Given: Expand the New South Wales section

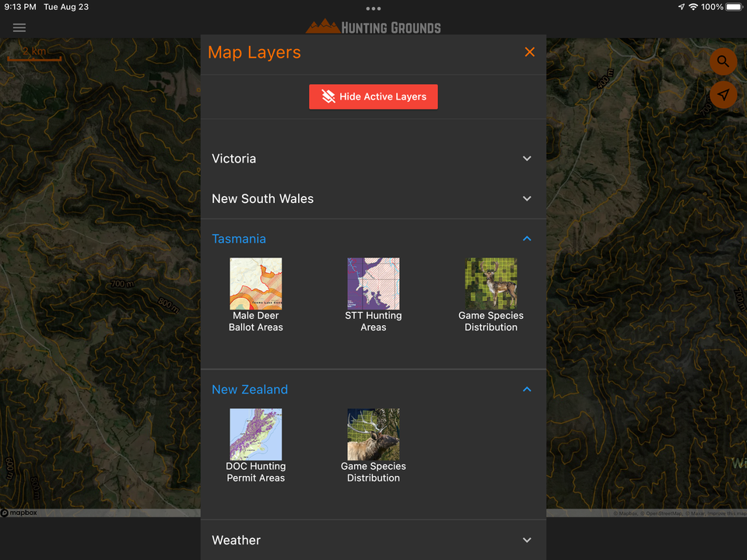Looking at the screenshot, I should click(527, 198).
